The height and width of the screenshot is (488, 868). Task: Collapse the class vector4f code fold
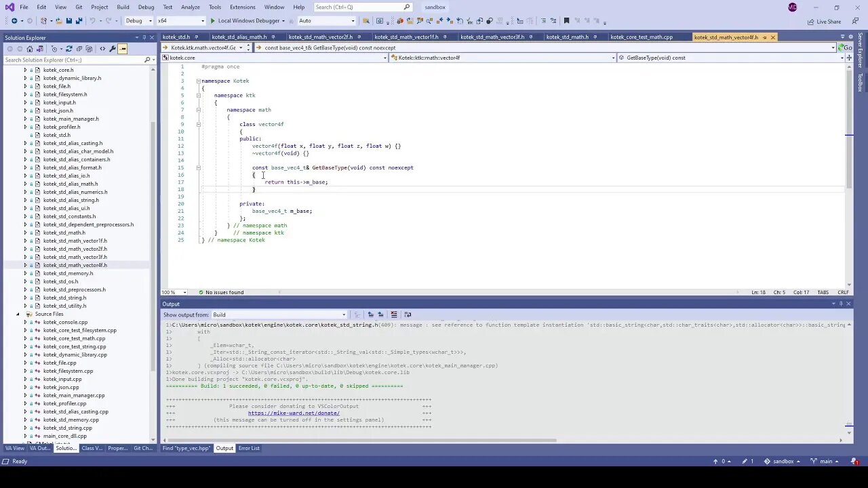(199, 124)
